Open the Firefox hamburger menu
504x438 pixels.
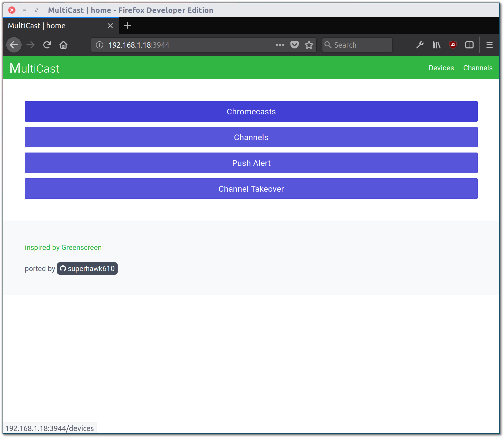pos(489,45)
